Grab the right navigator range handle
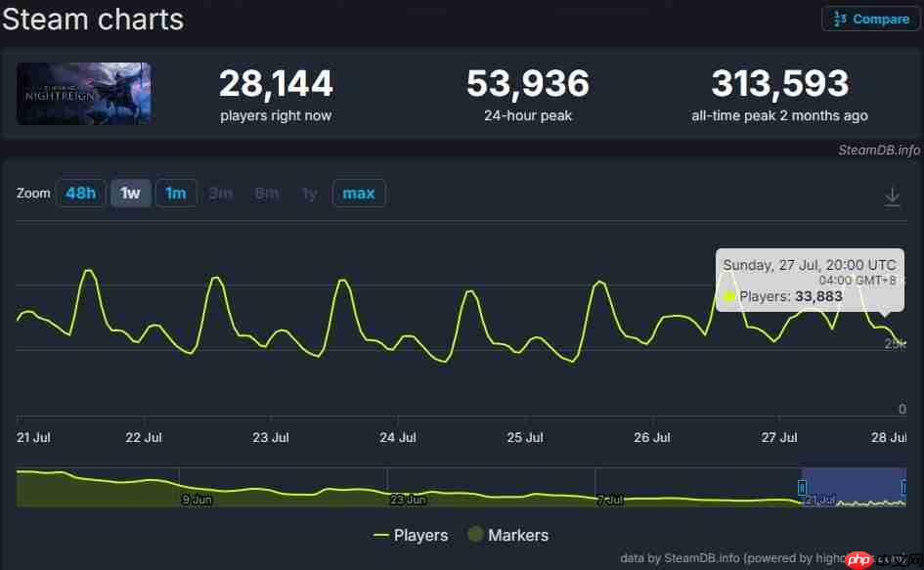924x570 pixels. coord(903,488)
